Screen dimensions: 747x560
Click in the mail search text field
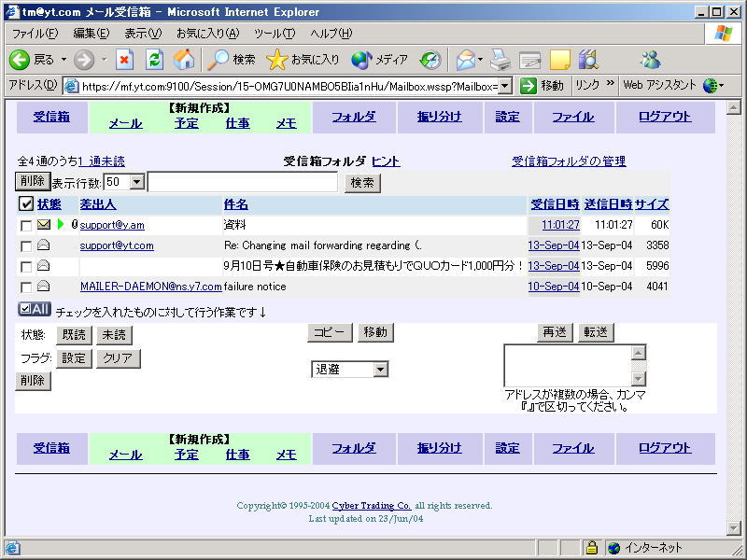[242, 183]
